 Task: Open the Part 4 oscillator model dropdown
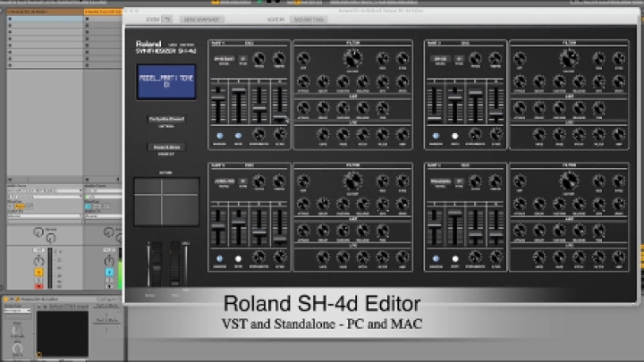pos(440,181)
